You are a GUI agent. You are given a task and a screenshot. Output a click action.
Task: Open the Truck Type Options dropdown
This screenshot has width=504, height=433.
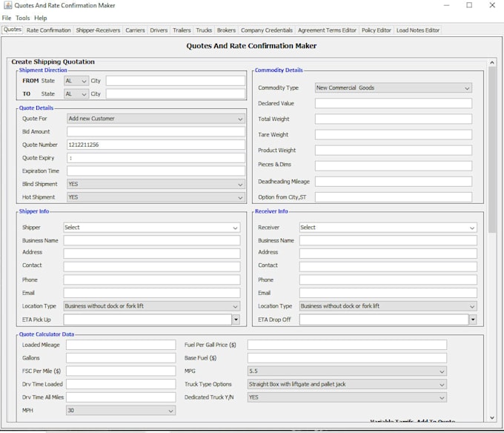(347, 384)
